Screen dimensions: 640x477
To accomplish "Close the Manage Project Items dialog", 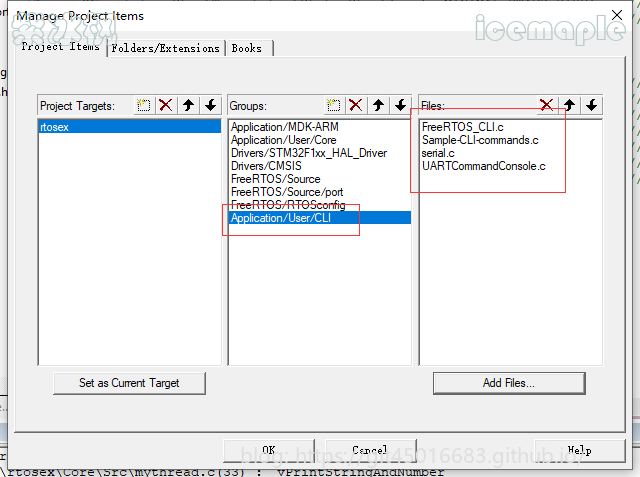I will (x=617, y=15).
